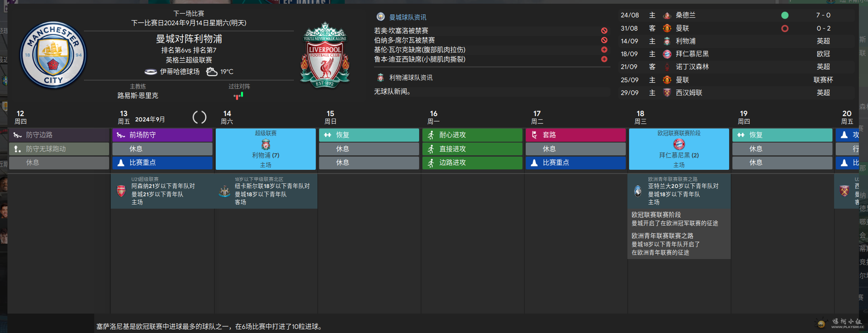Click the moon phase icon beside 2024年9月
Screen dimensions: 868x333
200,117
